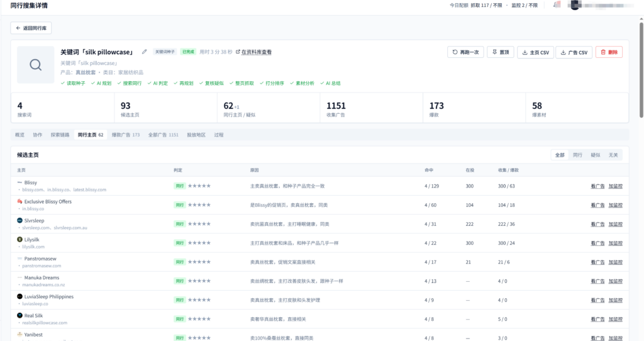The height and width of the screenshot is (341, 644).
Task: Click 看广告 for Lilysilk
Action: click(597, 243)
